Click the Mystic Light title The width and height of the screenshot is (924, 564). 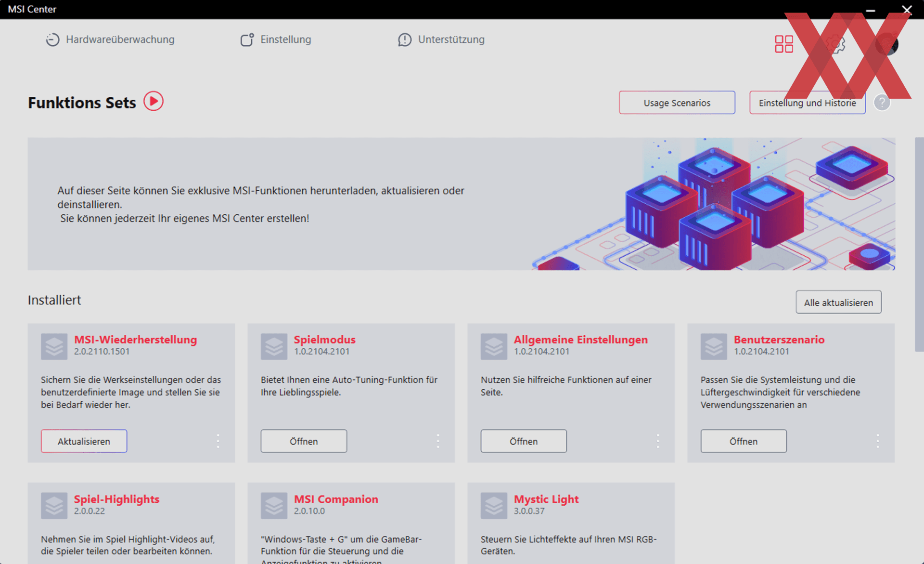[x=546, y=499]
